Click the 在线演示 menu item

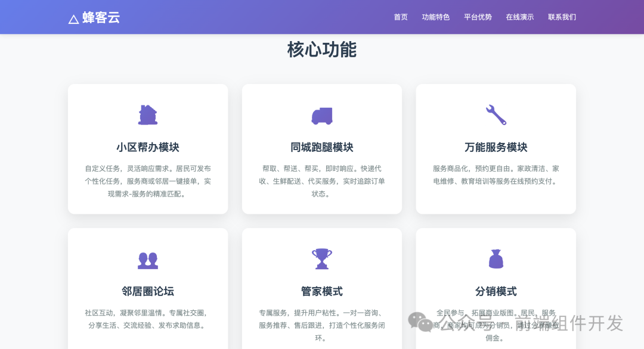coord(519,17)
